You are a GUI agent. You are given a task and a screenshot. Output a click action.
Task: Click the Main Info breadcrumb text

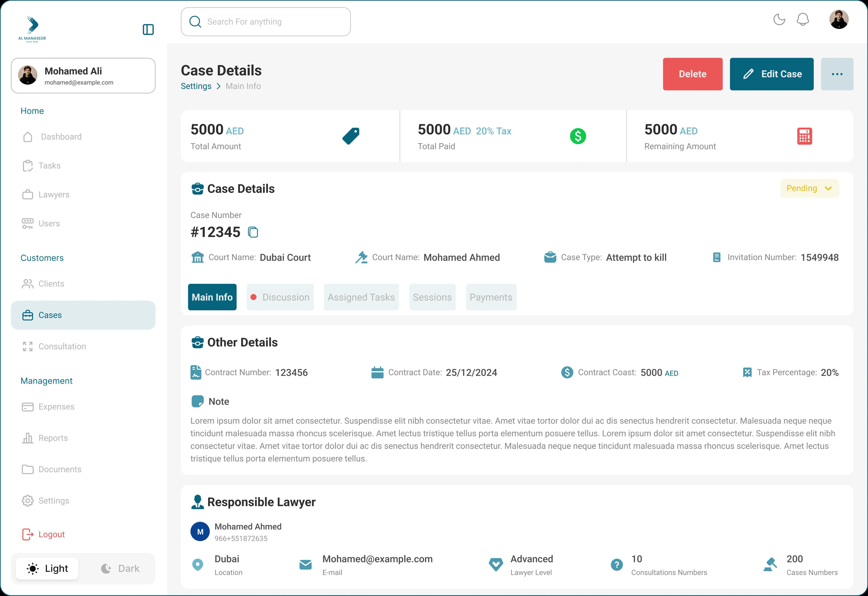243,86
